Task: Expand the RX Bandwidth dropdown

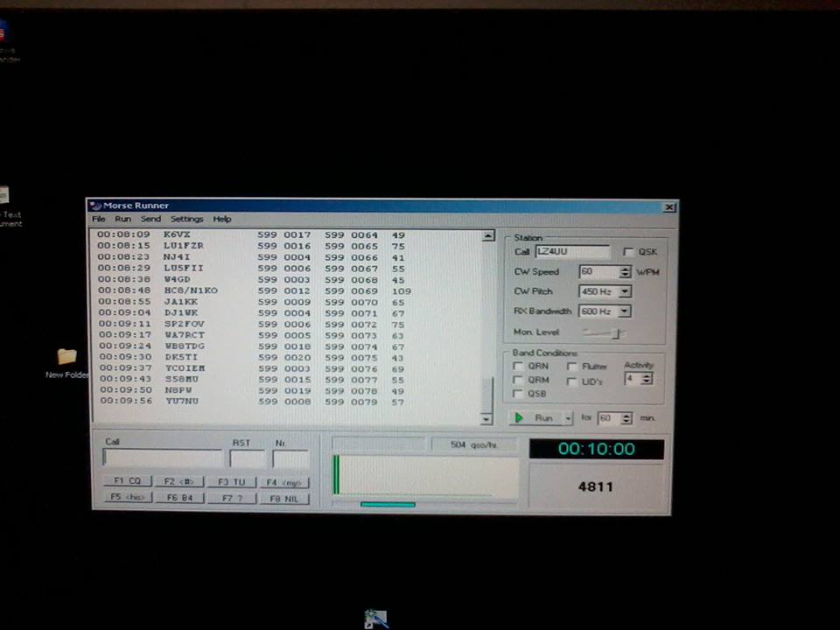Action: click(x=624, y=311)
